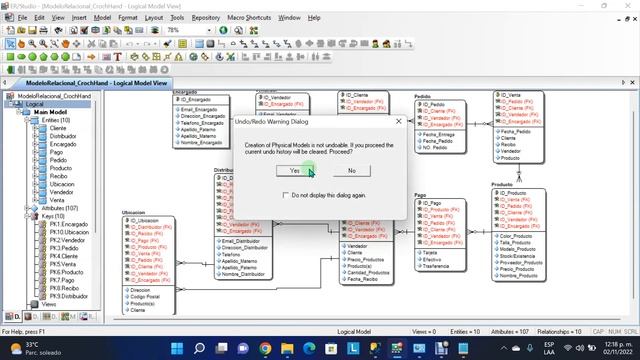Click the green pentagon shape tool
Viewport: 640px width, 360px height.
click(x=43, y=57)
